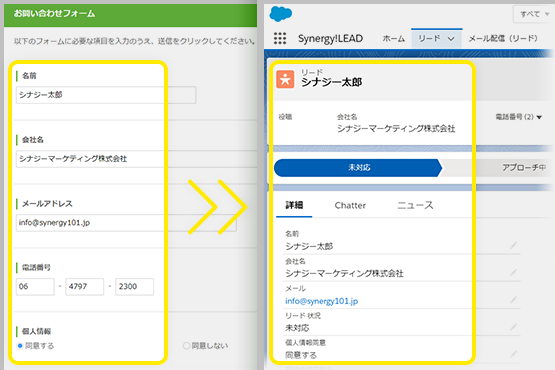Viewport: 555px width, 370px height.
Task: Click the 会社名 input field in form
Action: (136, 159)
